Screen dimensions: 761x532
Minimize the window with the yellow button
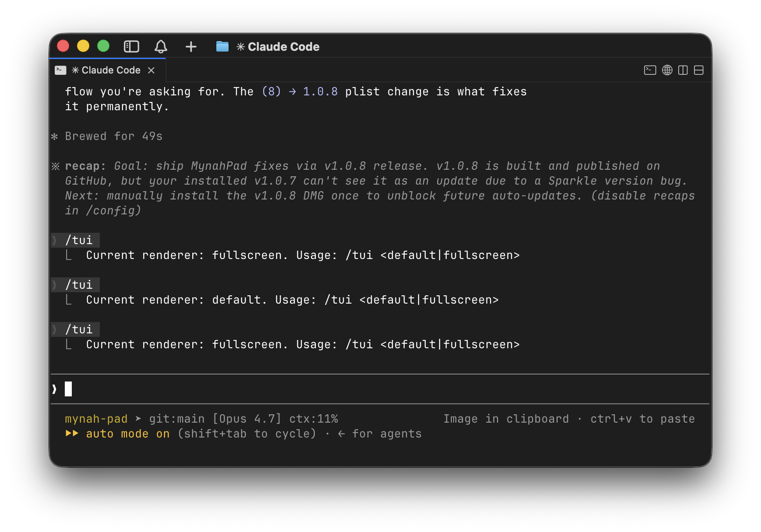(x=83, y=46)
